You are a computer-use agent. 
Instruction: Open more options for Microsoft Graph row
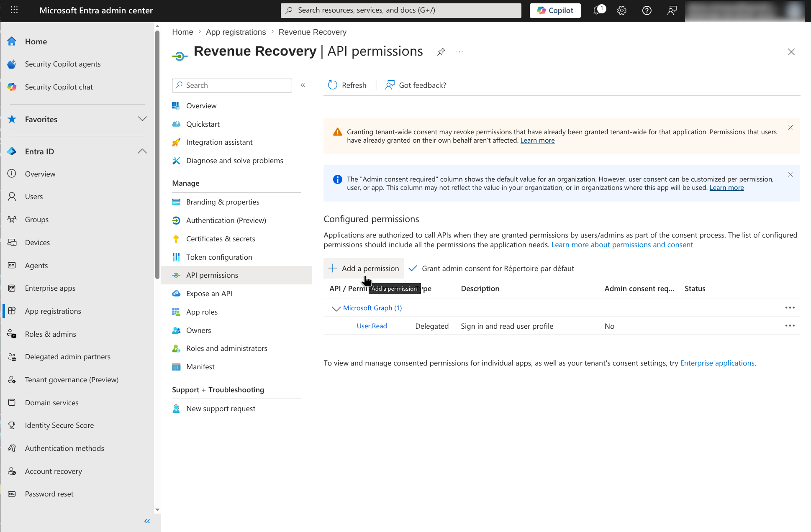point(790,308)
